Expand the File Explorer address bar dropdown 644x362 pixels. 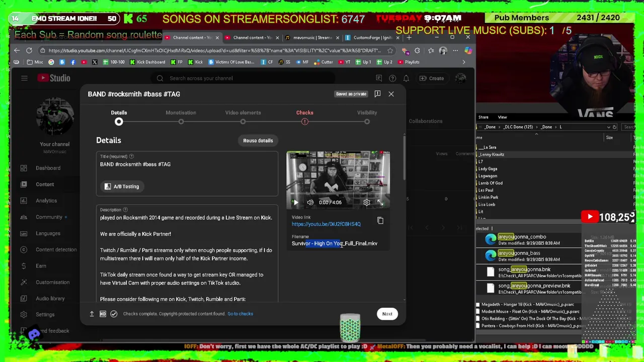[x=608, y=127]
